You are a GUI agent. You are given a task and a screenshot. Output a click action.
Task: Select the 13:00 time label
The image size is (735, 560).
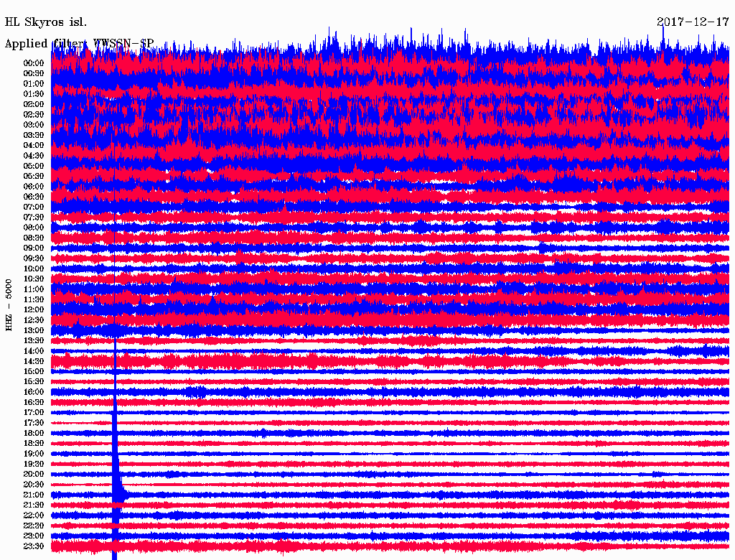click(x=34, y=331)
